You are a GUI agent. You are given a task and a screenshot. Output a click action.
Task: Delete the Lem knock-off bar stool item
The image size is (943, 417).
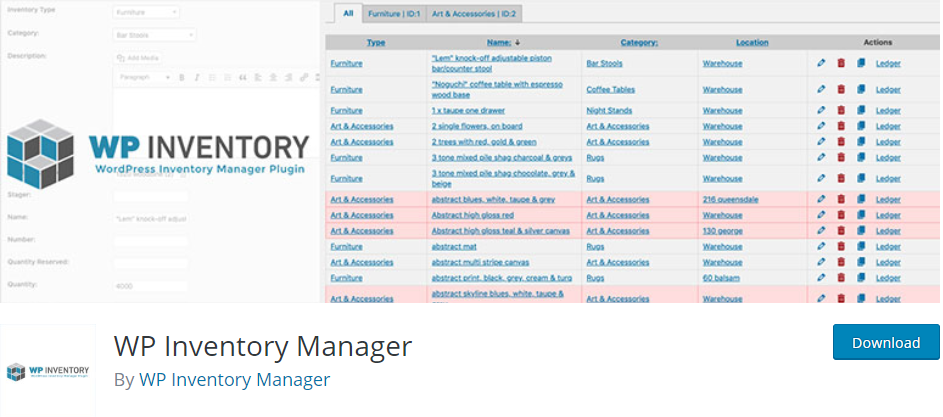click(841, 63)
